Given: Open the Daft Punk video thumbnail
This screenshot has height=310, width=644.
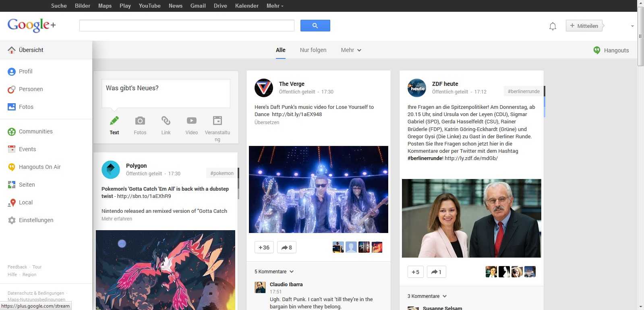Looking at the screenshot, I should (319, 189).
